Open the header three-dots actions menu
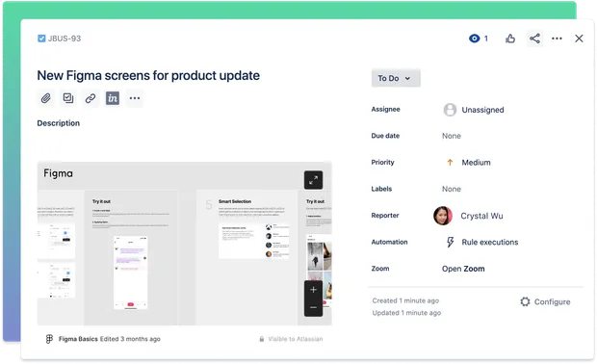 click(557, 39)
